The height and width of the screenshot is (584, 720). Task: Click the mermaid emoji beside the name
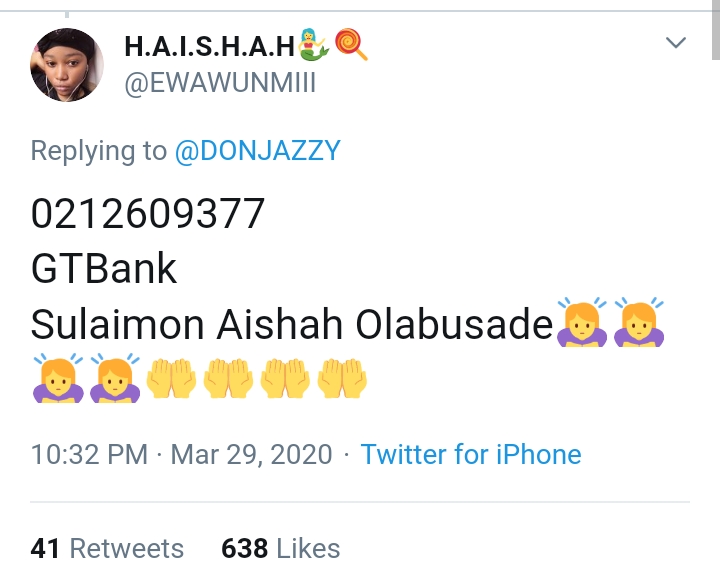click(314, 44)
